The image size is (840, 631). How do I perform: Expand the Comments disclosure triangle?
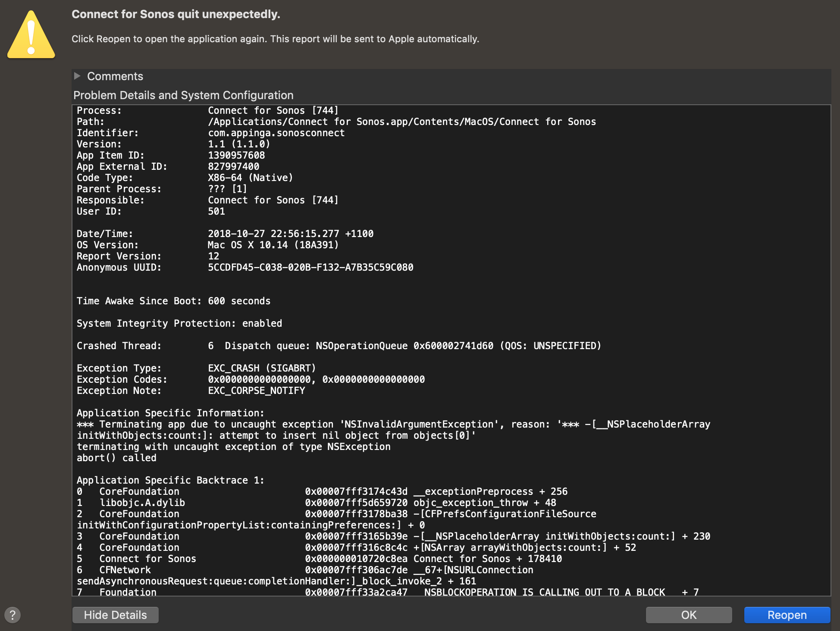coord(77,76)
